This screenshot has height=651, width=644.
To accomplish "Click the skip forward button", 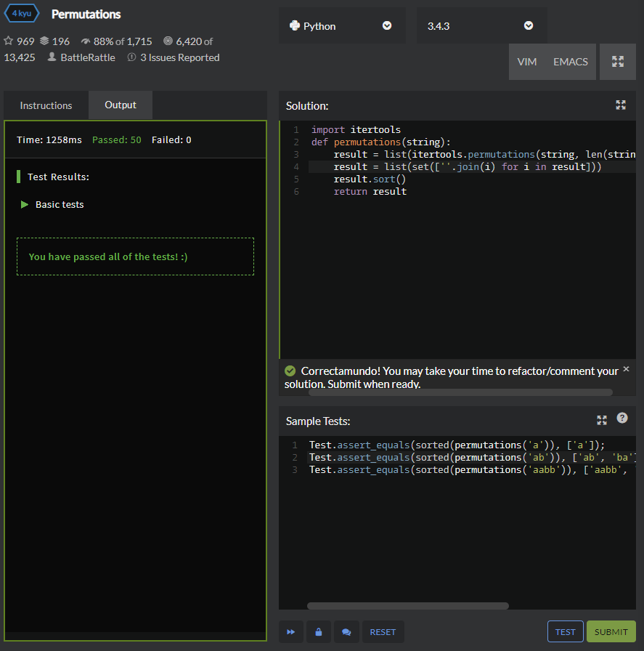I will pos(291,631).
